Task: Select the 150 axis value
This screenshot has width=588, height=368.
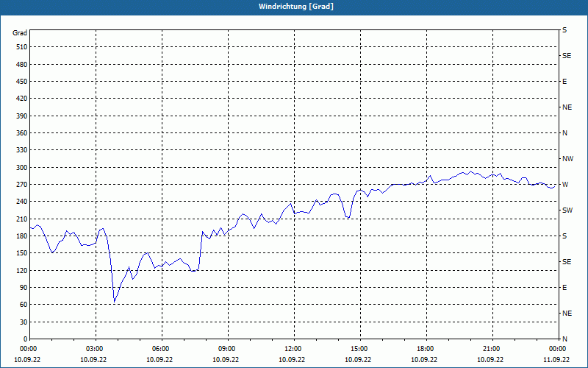Action: pyautogui.click(x=22, y=252)
